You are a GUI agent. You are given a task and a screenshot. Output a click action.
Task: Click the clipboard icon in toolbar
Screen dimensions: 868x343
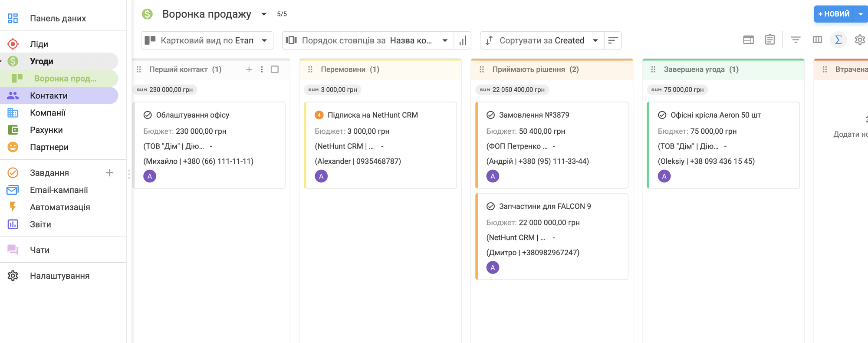(x=770, y=40)
